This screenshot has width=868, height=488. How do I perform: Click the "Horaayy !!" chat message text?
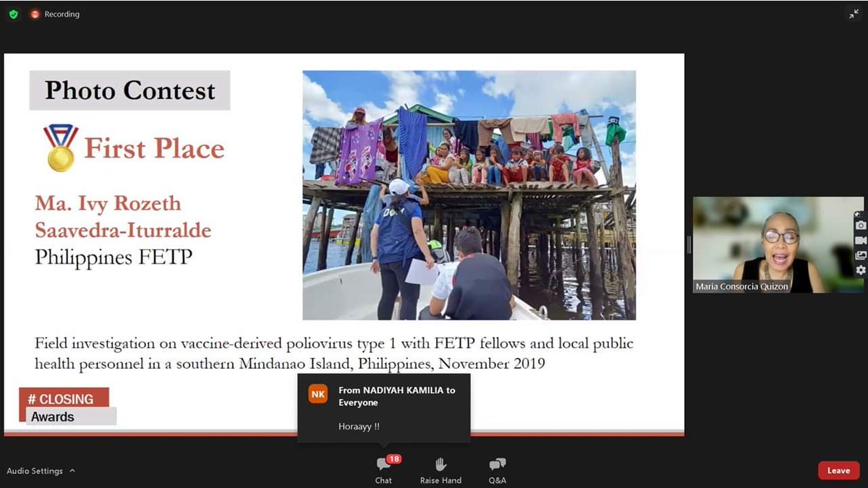point(359,427)
